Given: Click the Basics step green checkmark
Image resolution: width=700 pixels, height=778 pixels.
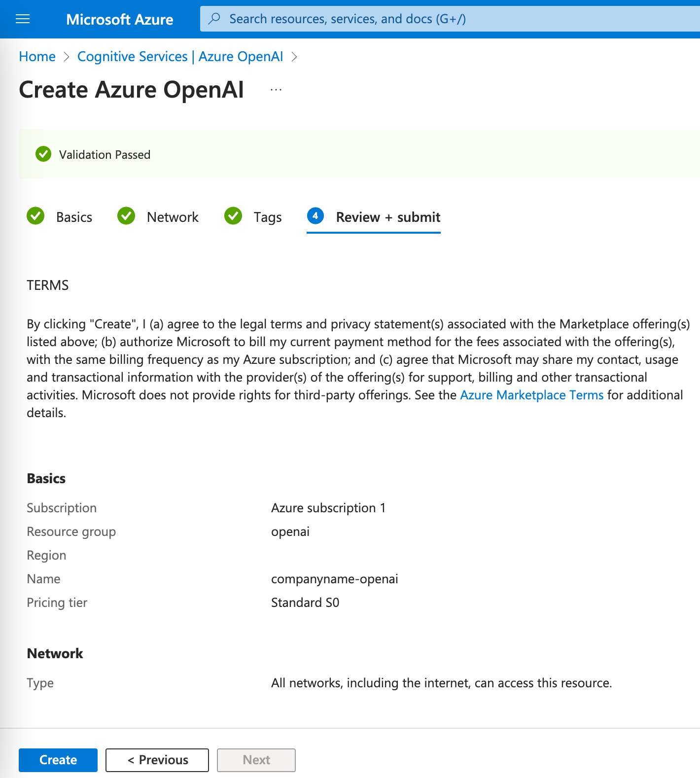Looking at the screenshot, I should coord(35,216).
